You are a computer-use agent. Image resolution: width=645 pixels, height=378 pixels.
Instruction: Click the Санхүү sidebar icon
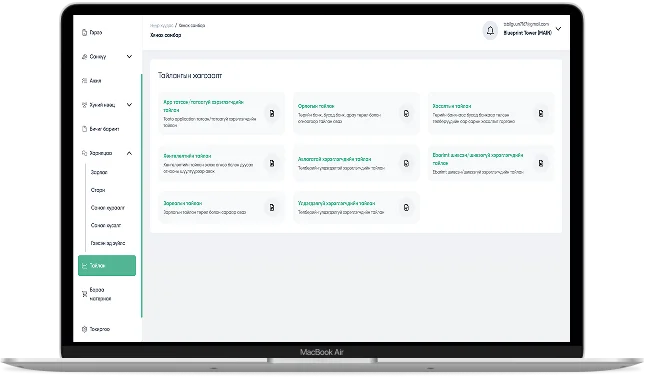click(x=84, y=56)
